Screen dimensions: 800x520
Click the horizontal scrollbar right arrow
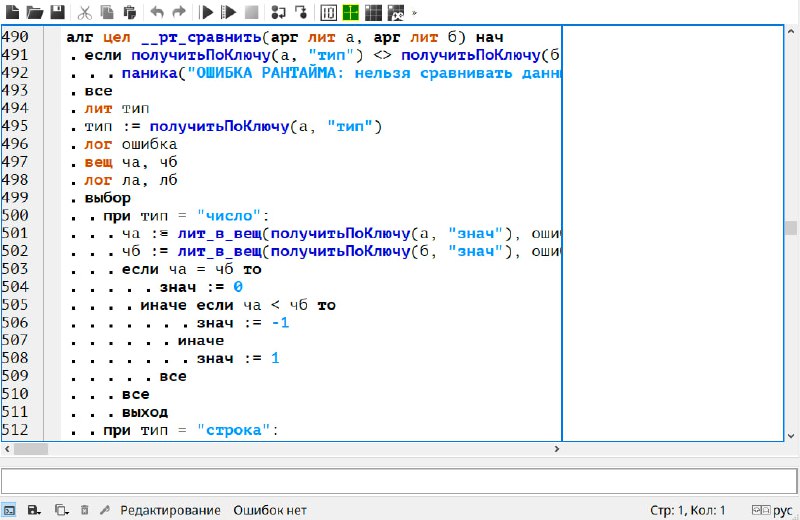click(x=557, y=449)
